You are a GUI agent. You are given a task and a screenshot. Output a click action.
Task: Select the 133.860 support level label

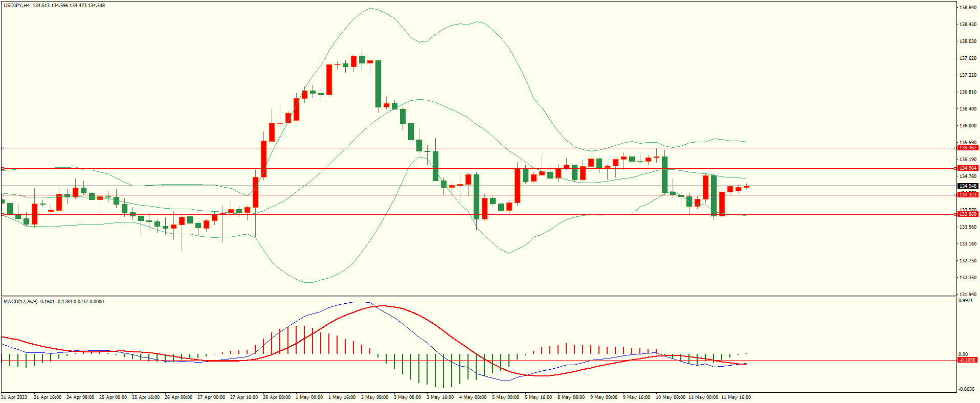[x=968, y=214]
